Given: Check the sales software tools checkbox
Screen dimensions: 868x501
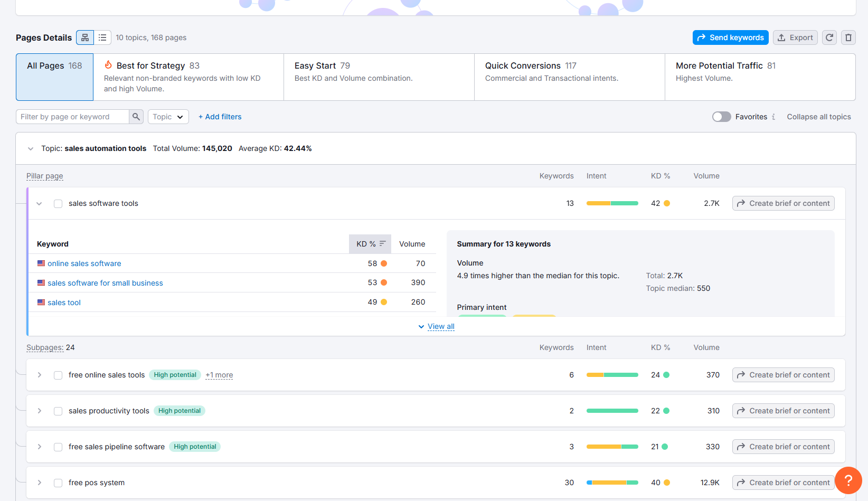Looking at the screenshot, I should (x=58, y=203).
